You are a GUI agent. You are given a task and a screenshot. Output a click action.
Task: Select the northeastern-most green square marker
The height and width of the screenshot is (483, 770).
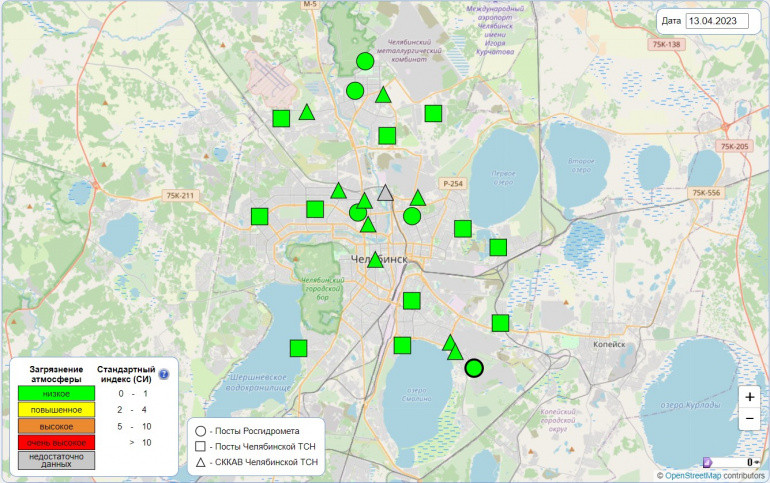coord(433,113)
